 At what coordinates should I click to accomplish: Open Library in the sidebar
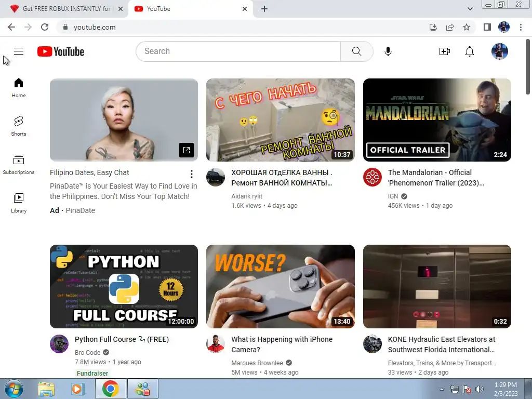point(19,203)
